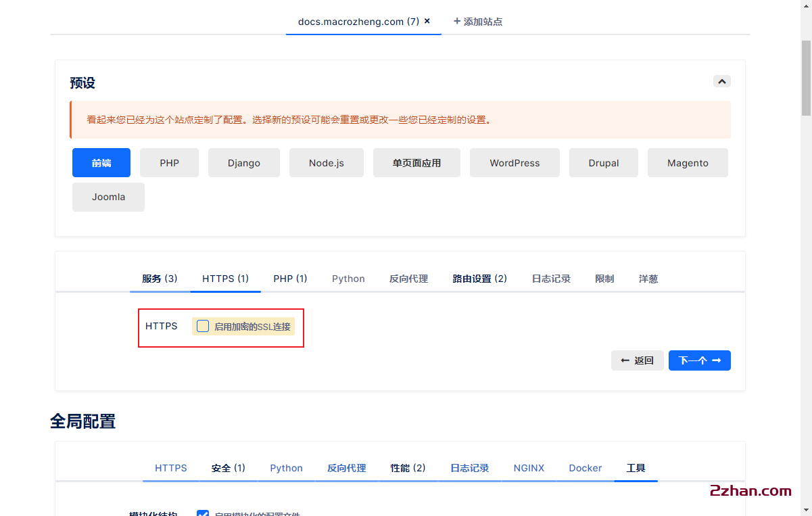
Task: Select the Magento preset
Action: pos(688,162)
